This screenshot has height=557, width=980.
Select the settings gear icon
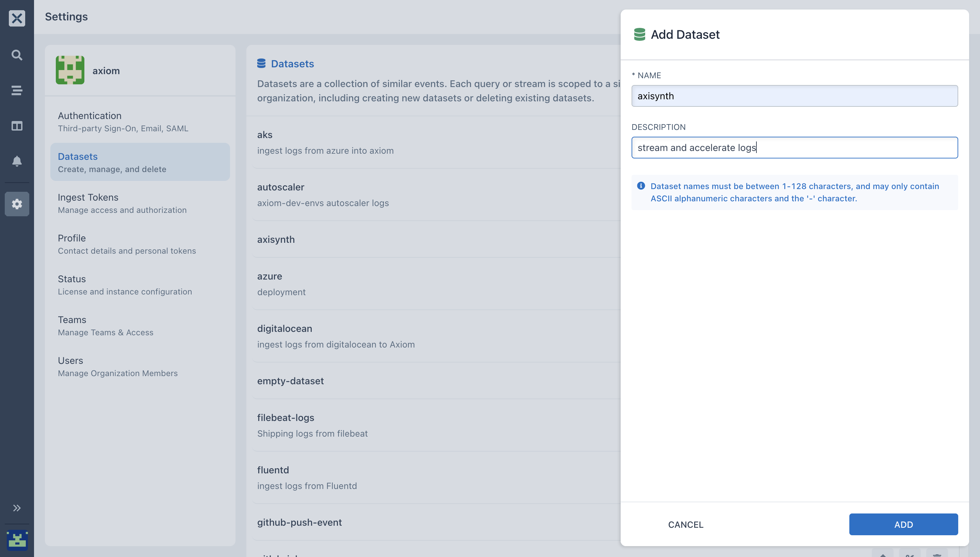(17, 204)
